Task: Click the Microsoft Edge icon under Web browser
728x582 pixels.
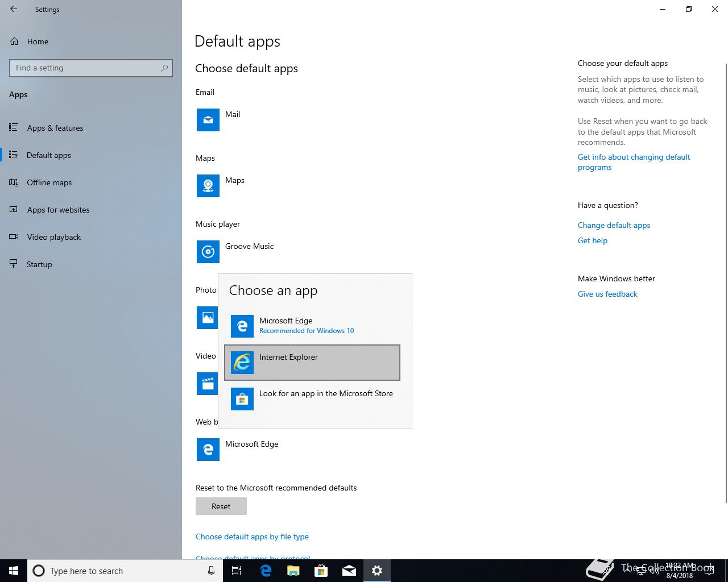Action: pos(208,450)
